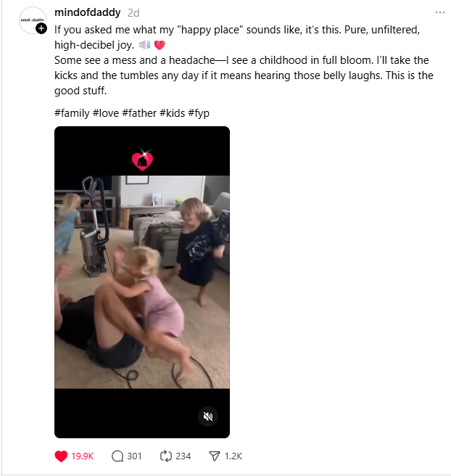Follow mindofdaddy using plus badge on avatar
This screenshot has width=451, height=476.
[x=41, y=28]
